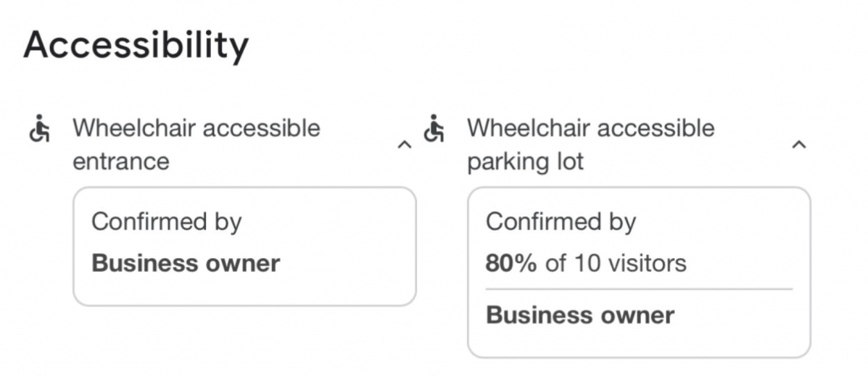Image resolution: width=868 pixels, height=376 pixels.
Task: Click "Wheelchair accessible" above the words parking lot
Action: pos(591,129)
